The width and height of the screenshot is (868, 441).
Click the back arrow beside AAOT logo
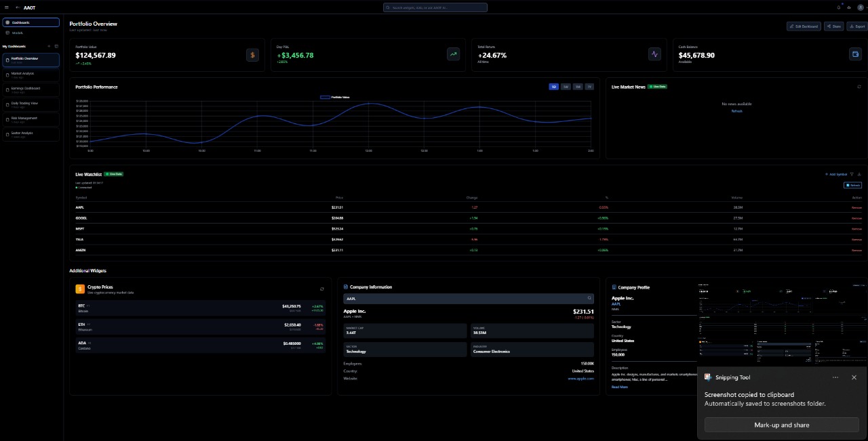17,7
